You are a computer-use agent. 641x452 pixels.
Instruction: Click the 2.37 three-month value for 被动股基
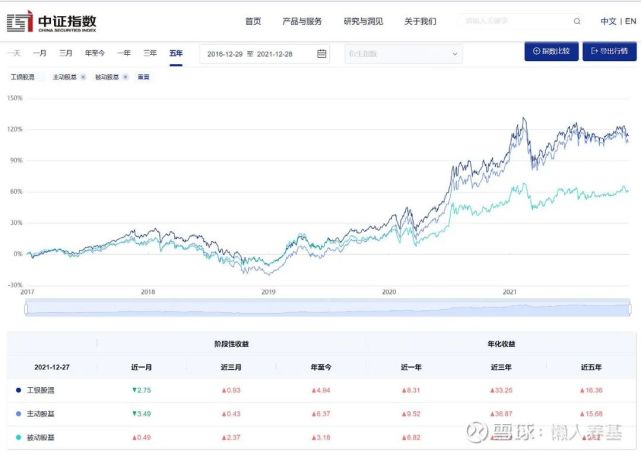click(231, 437)
